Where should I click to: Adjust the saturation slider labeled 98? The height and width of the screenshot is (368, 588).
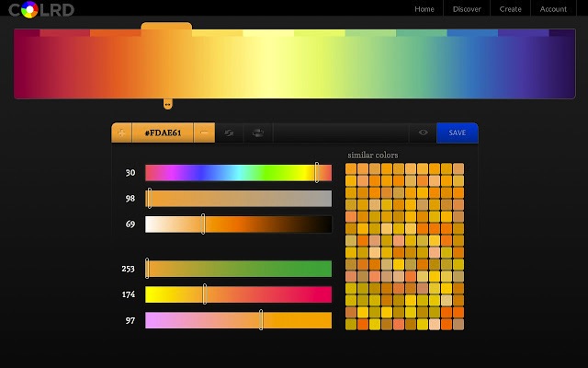point(238,199)
